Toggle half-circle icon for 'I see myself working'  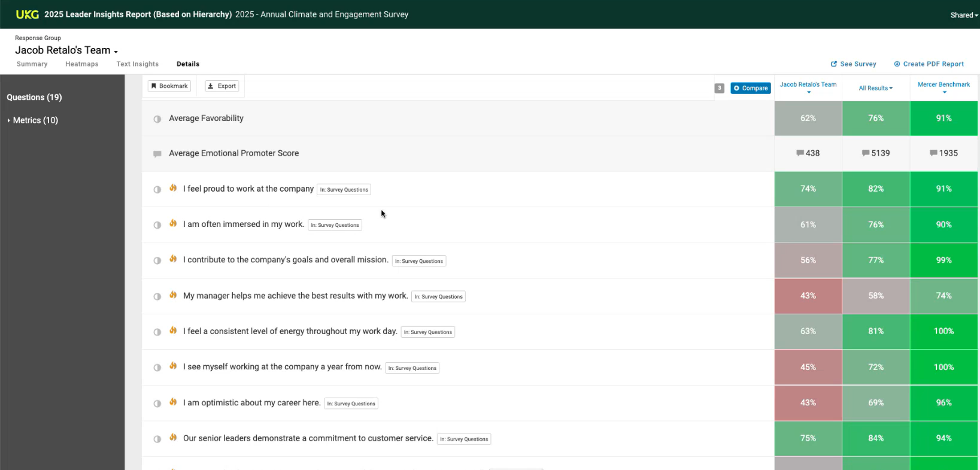(157, 368)
